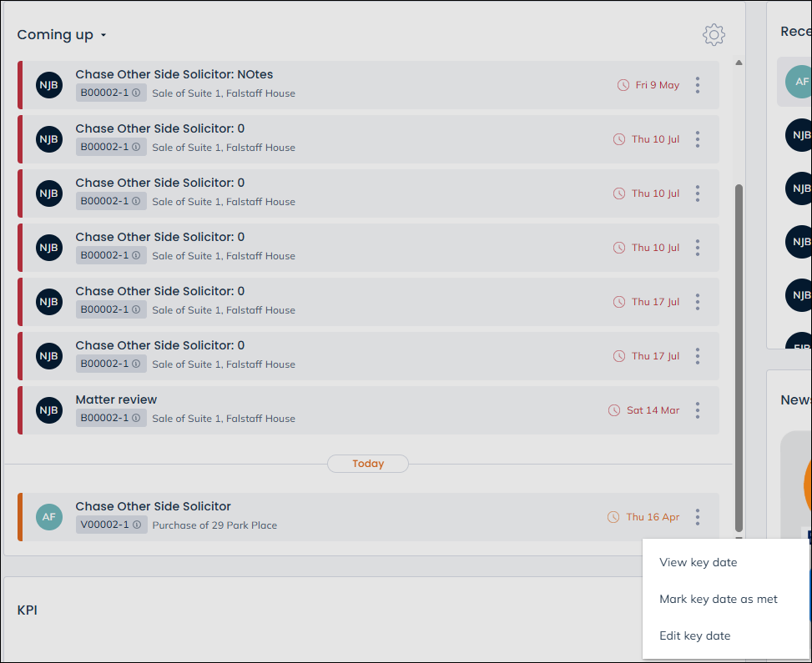The width and height of the screenshot is (812, 663).
Task: Click info icon beside V00002-1 matter code
Action: click(136, 525)
